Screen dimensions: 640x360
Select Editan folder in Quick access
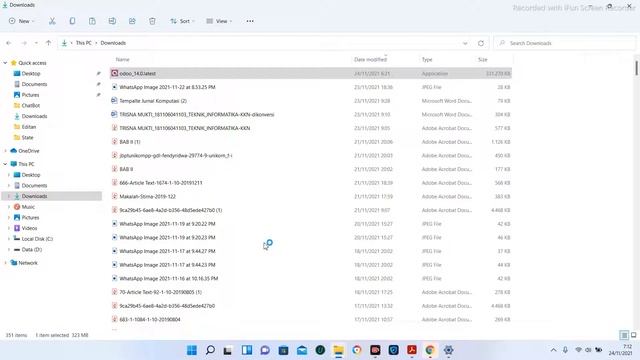[x=29, y=127]
